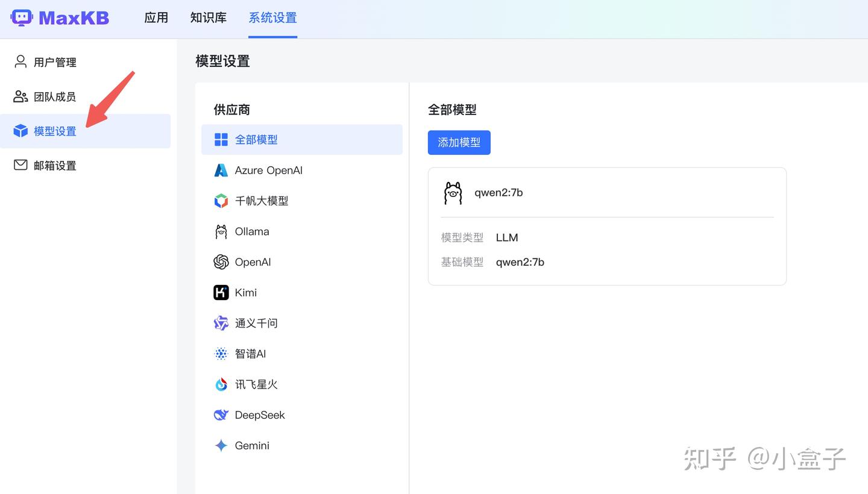Filter by 千帆大模型 provider
Image resolution: width=868 pixels, height=494 pixels.
[x=302, y=201]
